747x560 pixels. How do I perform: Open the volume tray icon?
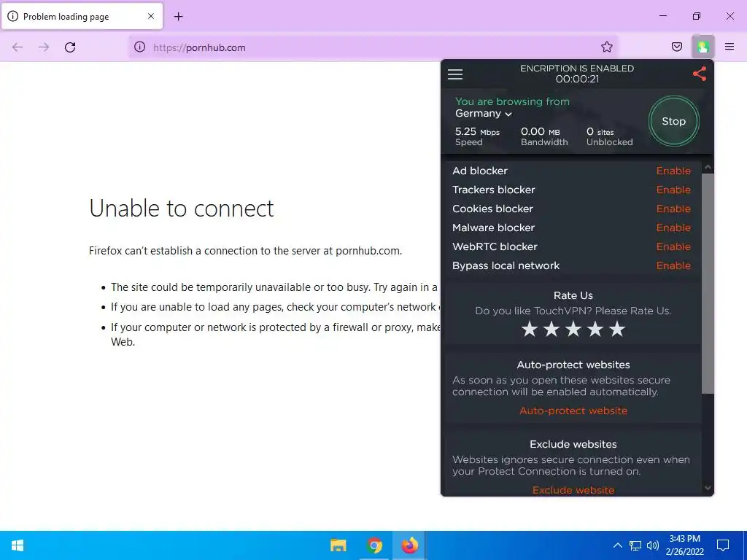point(653,545)
